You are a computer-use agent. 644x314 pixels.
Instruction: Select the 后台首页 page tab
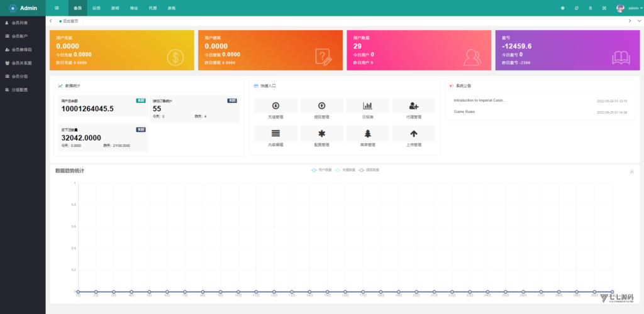[70, 21]
